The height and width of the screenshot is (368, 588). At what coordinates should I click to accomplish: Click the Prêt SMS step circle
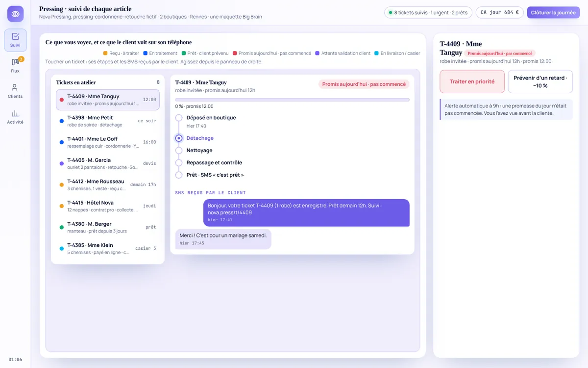[179, 175]
